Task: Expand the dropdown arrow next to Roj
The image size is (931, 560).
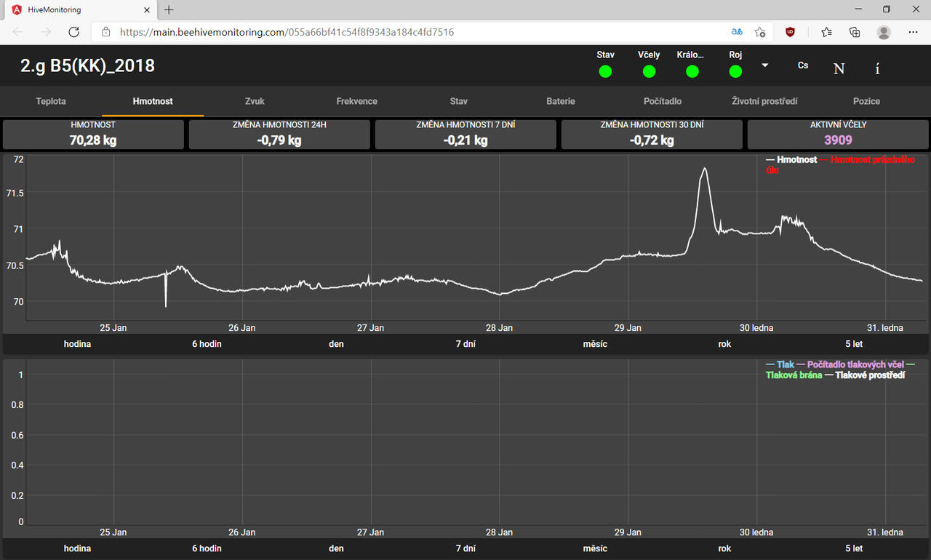Action: [x=765, y=65]
